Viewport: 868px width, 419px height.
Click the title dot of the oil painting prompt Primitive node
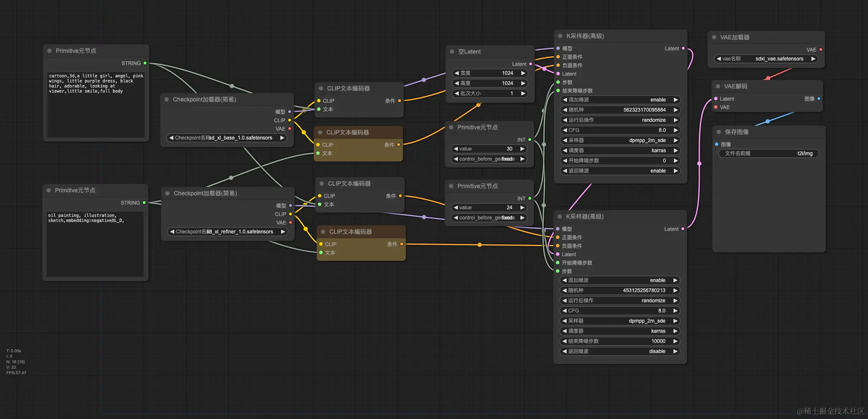click(49, 190)
